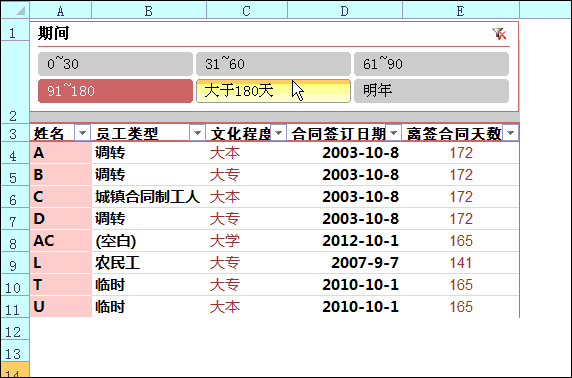Select the 明年 slicer button

coord(431,91)
